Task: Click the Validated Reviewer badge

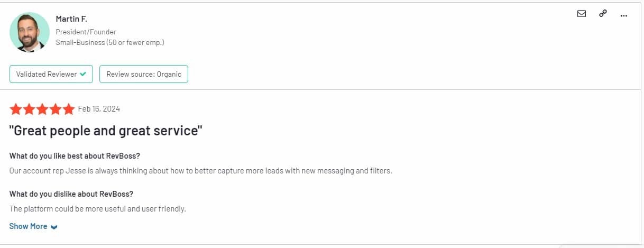Action: click(x=51, y=74)
